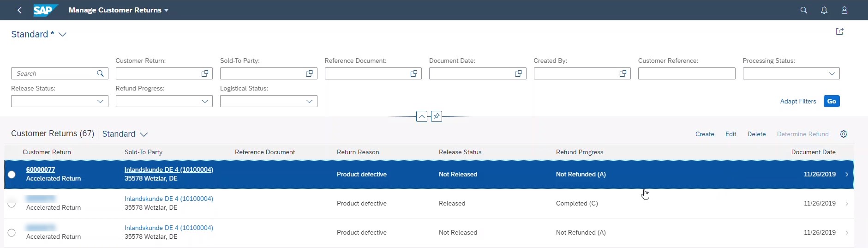Open the search icon in header
The image size is (868, 248).
(803, 10)
